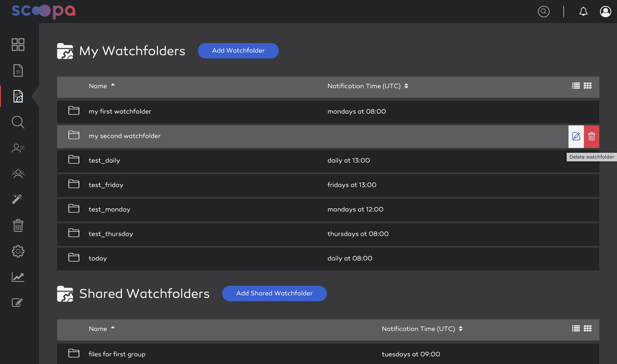This screenshot has width=617, height=364.
Task: Delete my second watchfolder
Action: 591,136
